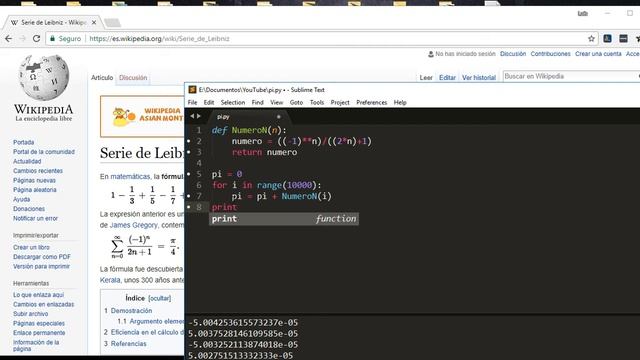The height and width of the screenshot is (360, 640).
Task: Open the Selection menu in Sublime Text
Action: (233, 102)
